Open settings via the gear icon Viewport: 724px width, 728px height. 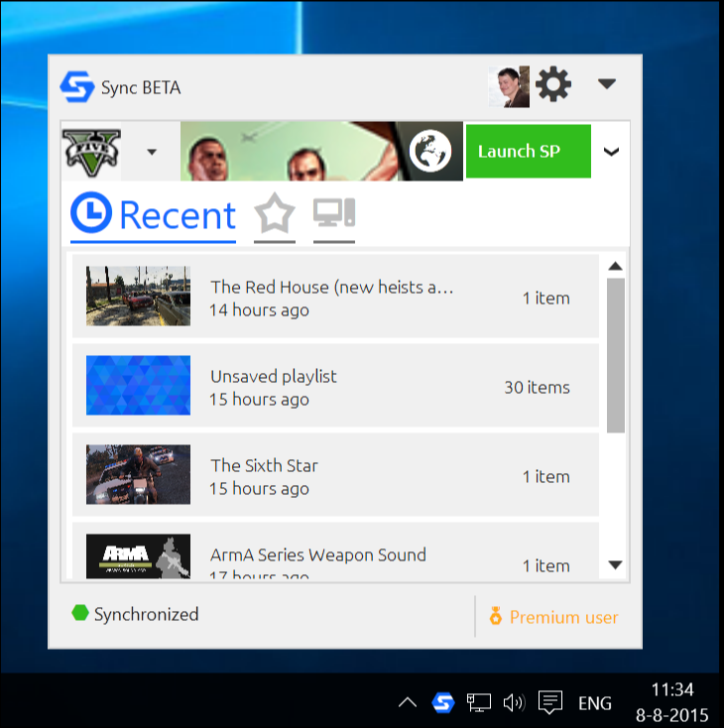pos(553,84)
